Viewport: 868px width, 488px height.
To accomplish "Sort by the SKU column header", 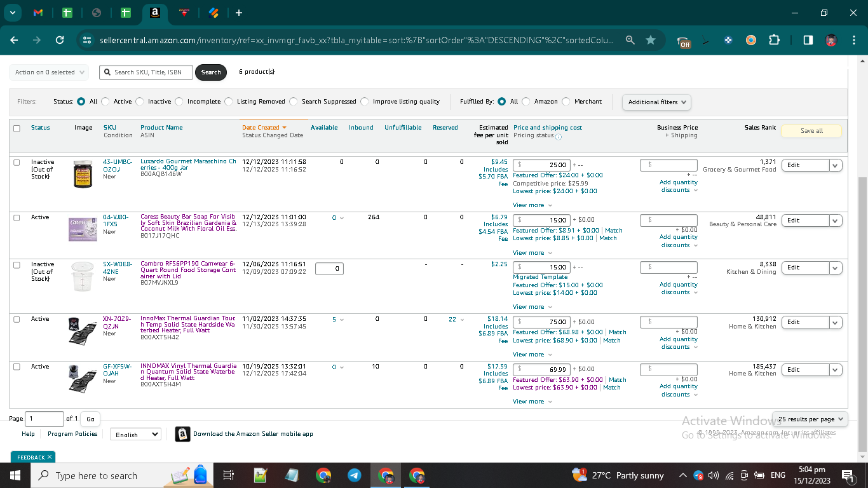I will pyautogui.click(x=110, y=128).
